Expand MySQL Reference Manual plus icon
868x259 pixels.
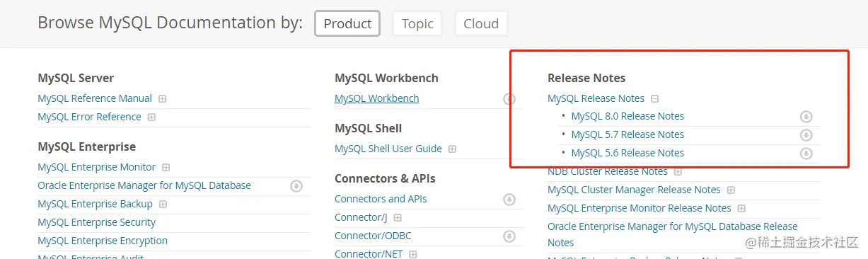pos(163,98)
